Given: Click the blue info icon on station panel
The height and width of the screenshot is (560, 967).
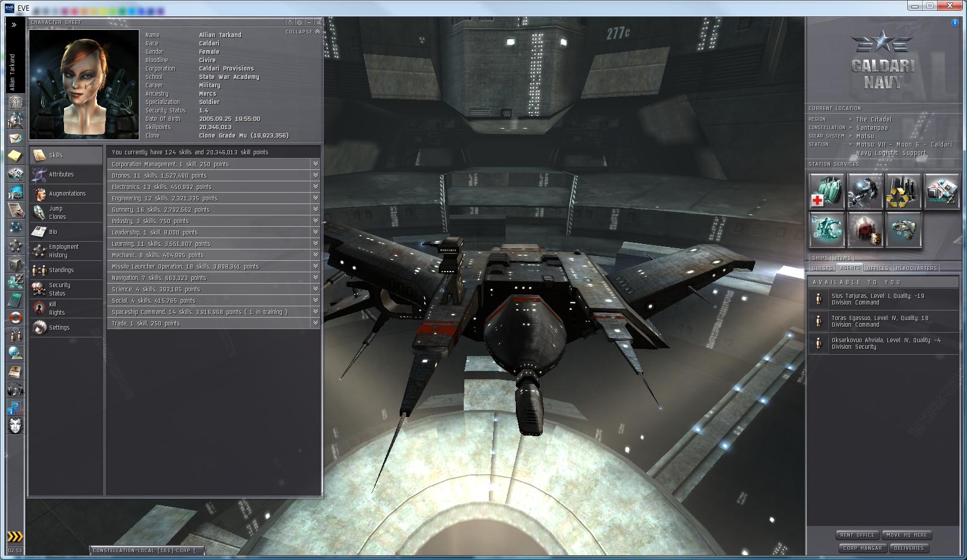Looking at the screenshot, I should 954,23.
